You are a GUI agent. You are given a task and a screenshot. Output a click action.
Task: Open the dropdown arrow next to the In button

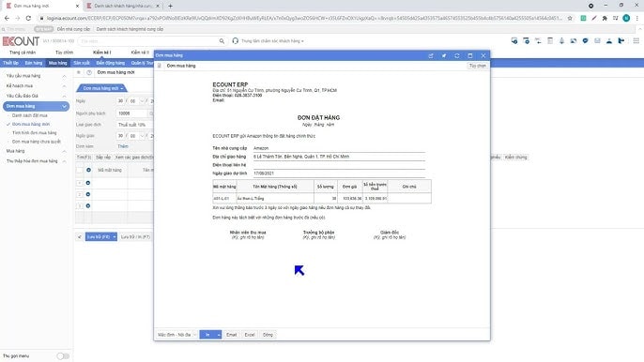(x=219, y=335)
